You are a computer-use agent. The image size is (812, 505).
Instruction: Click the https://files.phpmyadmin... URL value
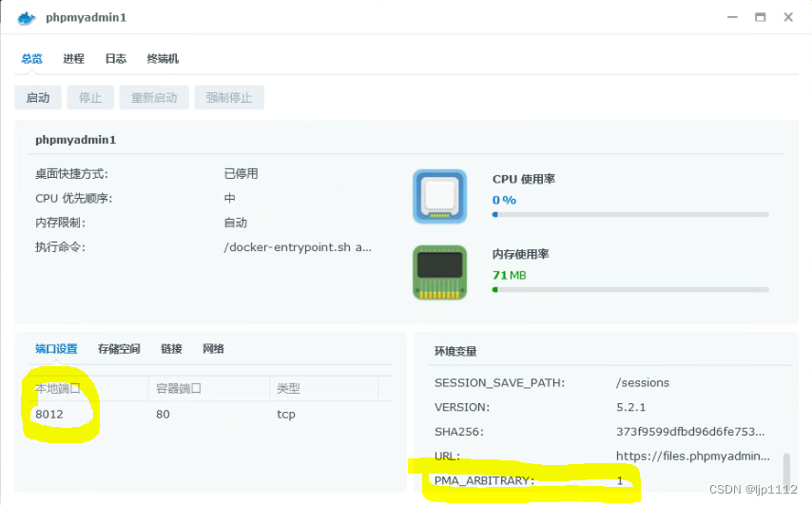click(x=693, y=456)
